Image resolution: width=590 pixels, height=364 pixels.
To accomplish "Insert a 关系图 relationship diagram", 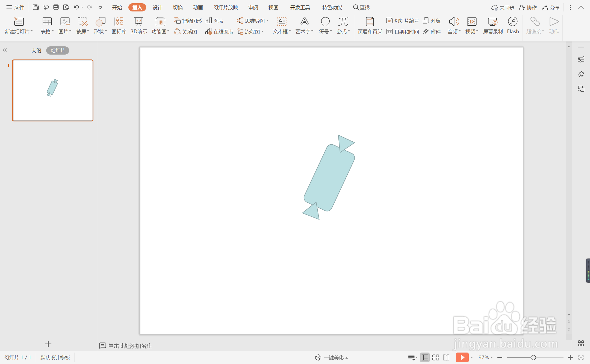I will (185, 32).
